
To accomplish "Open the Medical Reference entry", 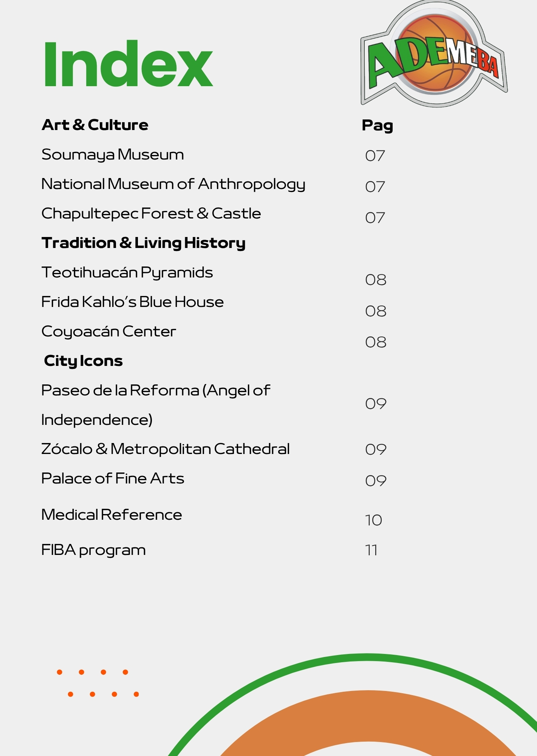I will coord(111,515).
